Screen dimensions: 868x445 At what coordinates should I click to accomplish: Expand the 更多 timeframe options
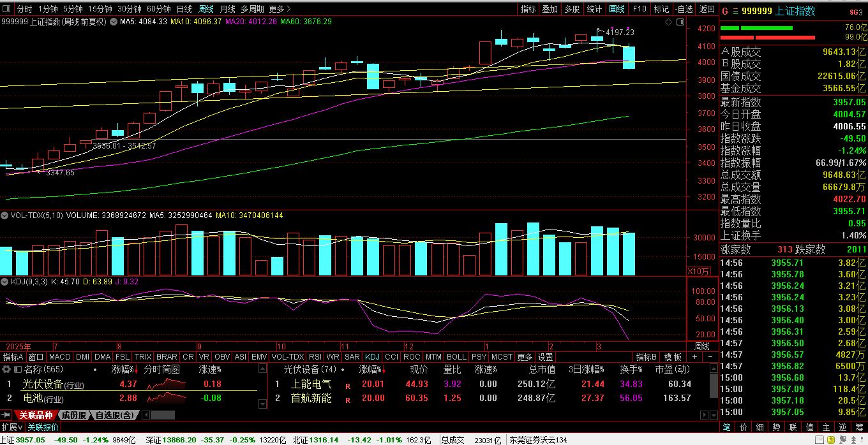279,9
